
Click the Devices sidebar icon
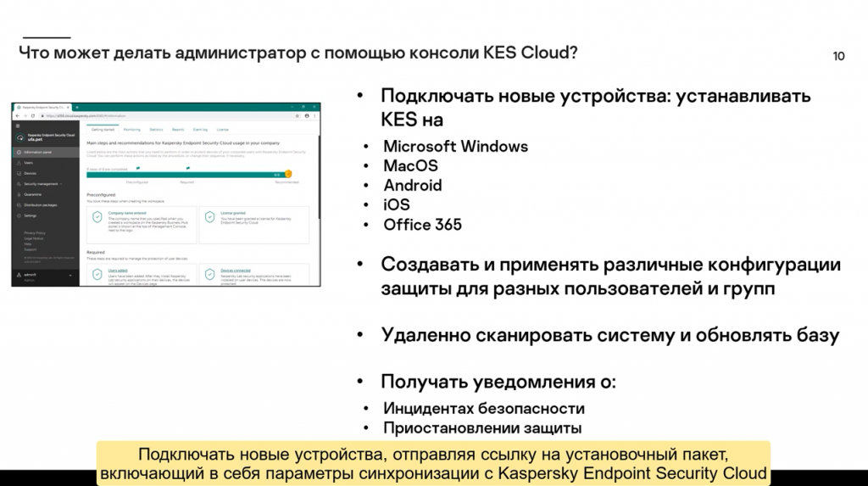[x=19, y=174]
